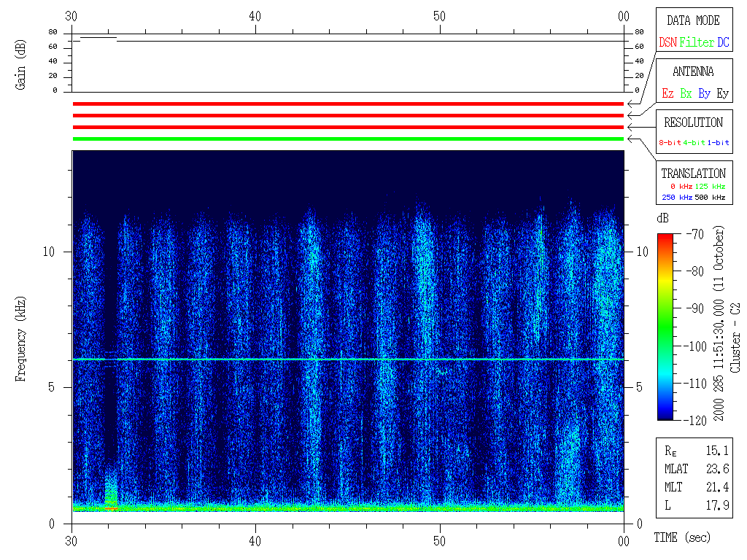
Task: Click the DATA MODE legend heading
Action: pyautogui.click(x=693, y=20)
